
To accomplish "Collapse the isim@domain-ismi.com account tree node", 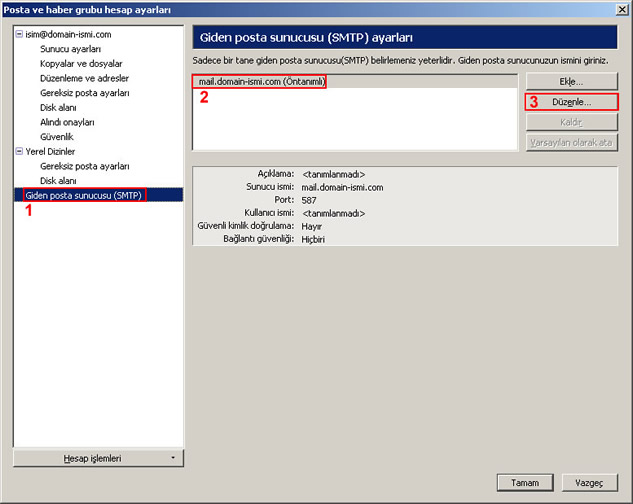I will coord(18,34).
